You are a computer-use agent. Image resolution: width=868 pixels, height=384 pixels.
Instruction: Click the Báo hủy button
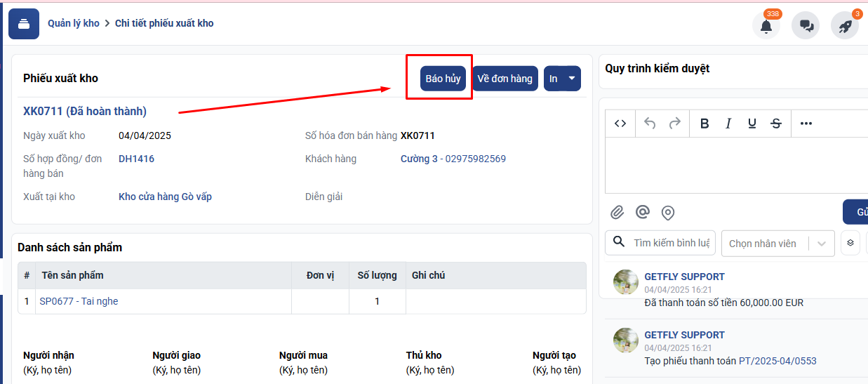click(x=443, y=79)
